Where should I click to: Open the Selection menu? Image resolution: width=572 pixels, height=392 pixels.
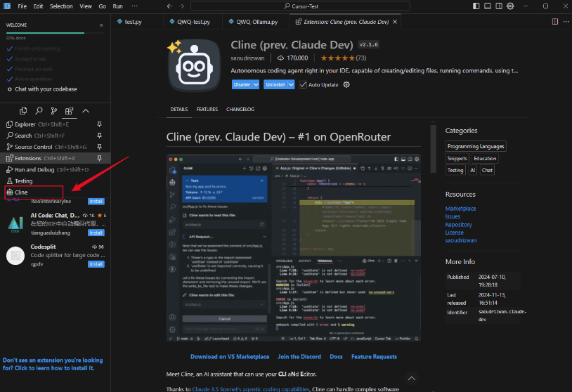61,6
